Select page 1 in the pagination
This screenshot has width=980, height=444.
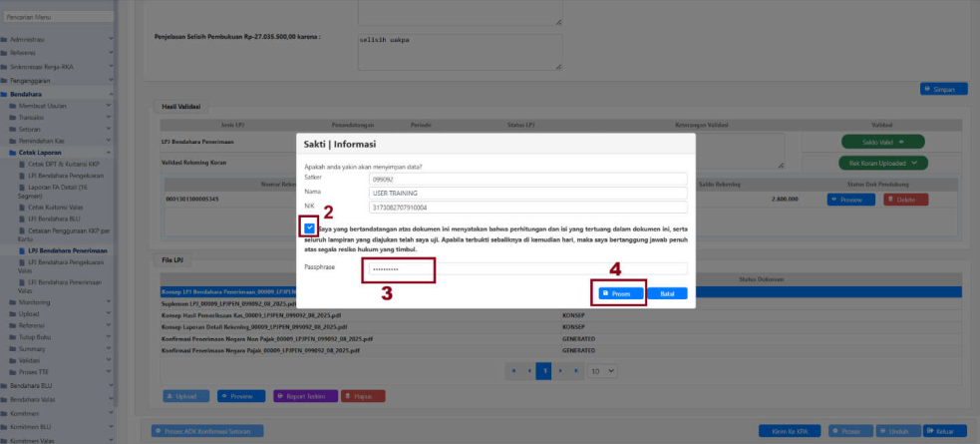pyautogui.click(x=544, y=370)
